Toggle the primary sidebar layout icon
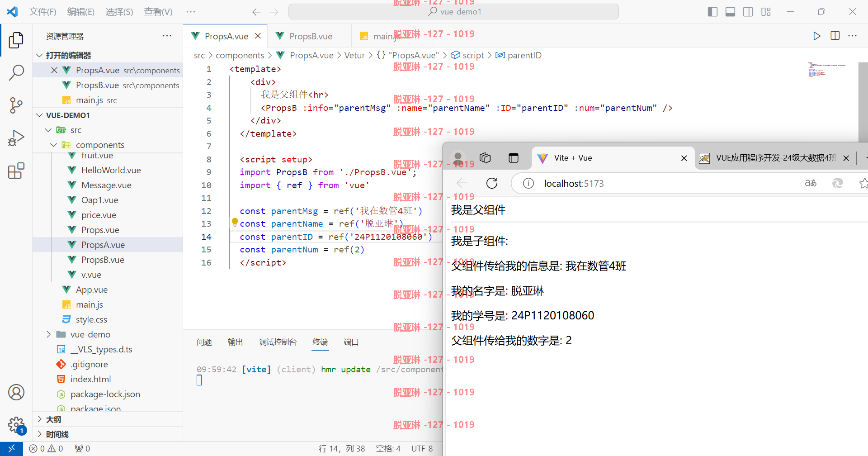Screen dimensions: 868x456 [712, 12]
